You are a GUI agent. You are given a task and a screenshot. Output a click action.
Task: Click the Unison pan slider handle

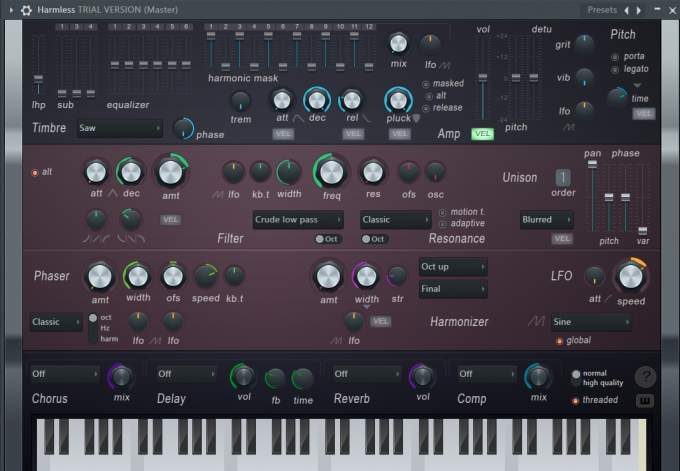[592, 164]
